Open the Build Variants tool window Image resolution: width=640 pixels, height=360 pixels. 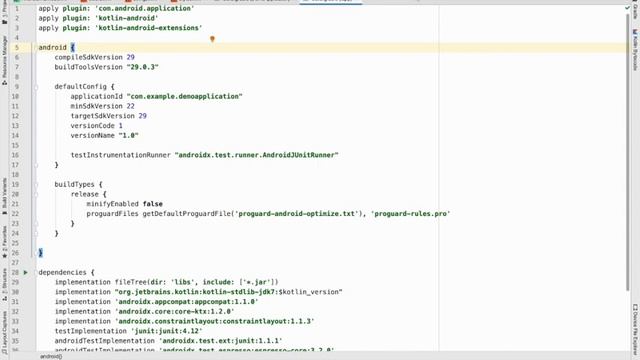pyautogui.click(x=4, y=196)
